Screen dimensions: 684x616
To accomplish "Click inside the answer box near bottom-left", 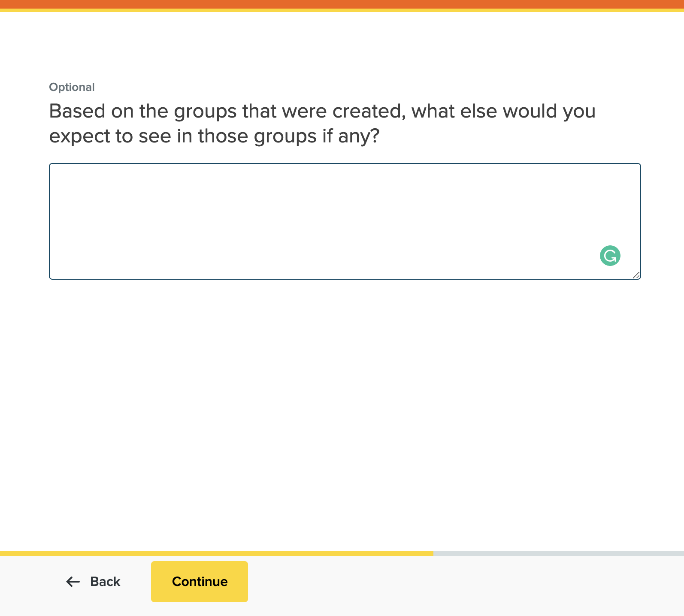I will pos(69,266).
